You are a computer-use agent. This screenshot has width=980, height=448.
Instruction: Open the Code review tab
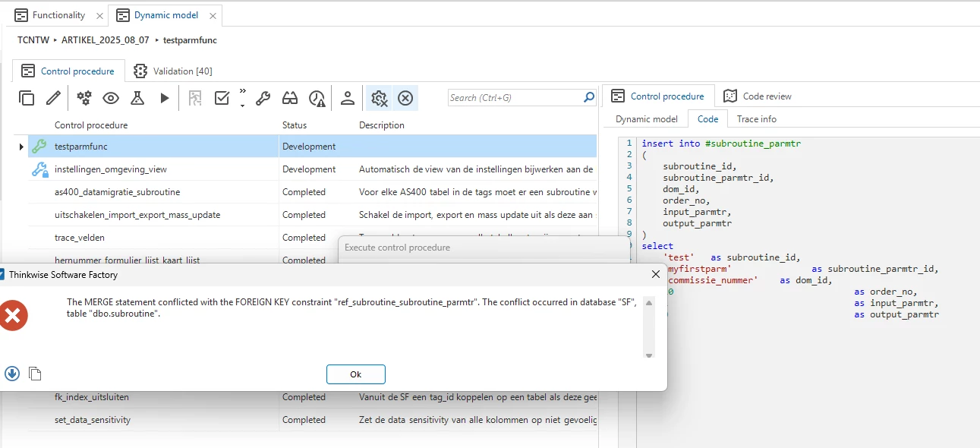758,96
